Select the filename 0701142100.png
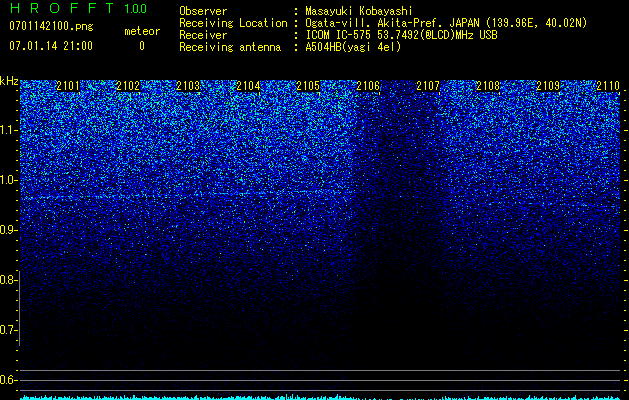Image resolution: width=629 pixels, height=400 pixels. 51,26
